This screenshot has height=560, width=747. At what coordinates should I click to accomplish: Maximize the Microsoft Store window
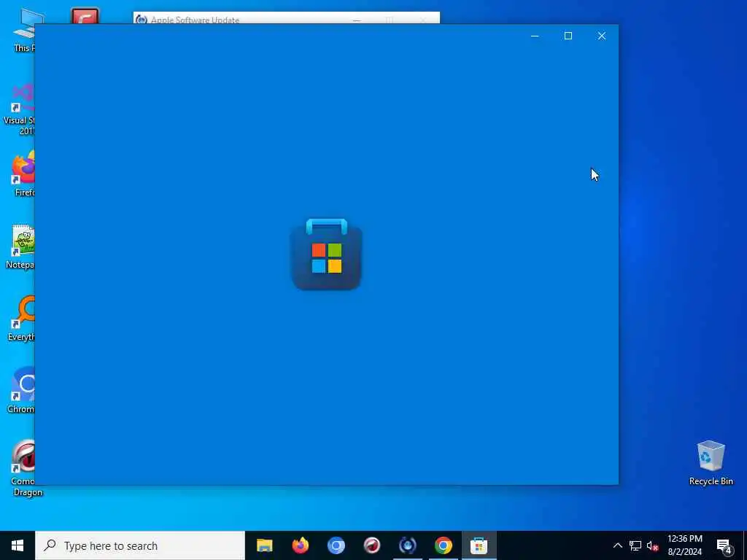[568, 36]
